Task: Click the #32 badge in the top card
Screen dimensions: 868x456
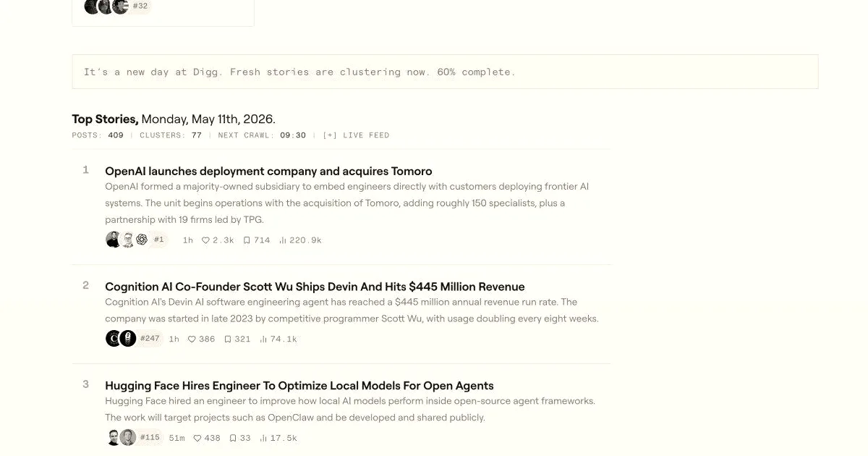Action: click(x=140, y=6)
